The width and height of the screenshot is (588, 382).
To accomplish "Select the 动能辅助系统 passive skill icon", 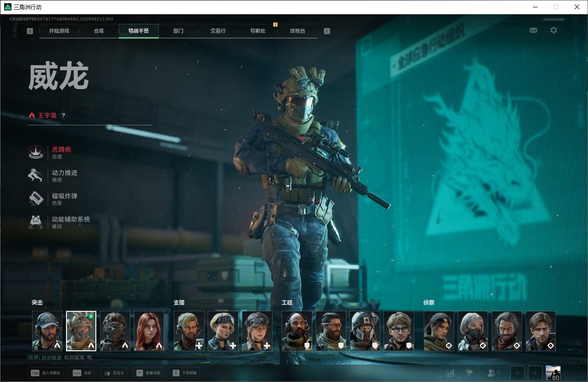I will [36, 222].
